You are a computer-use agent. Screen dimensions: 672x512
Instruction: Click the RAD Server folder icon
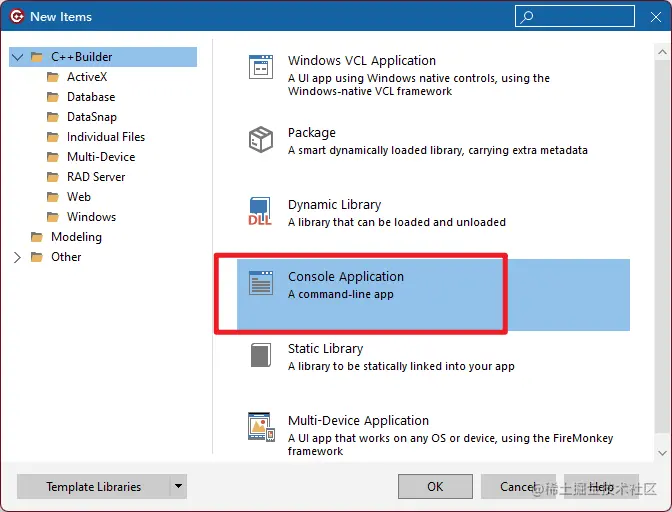click(53, 177)
